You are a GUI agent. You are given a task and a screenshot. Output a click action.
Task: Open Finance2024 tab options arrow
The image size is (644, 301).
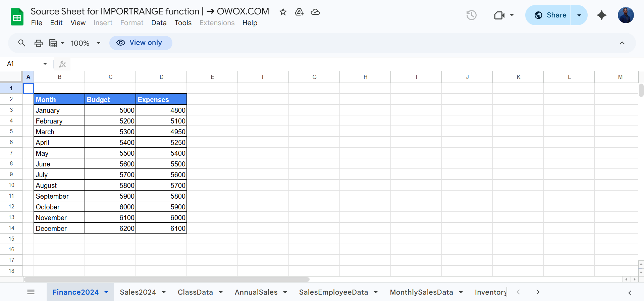pos(106,292)
